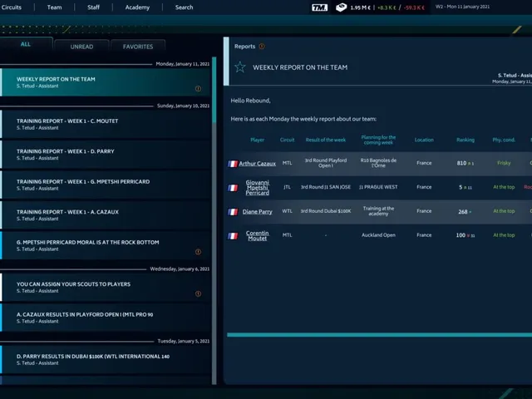
Task: Click Frisky physical condition for Cazaux
Action: point(504,163)
